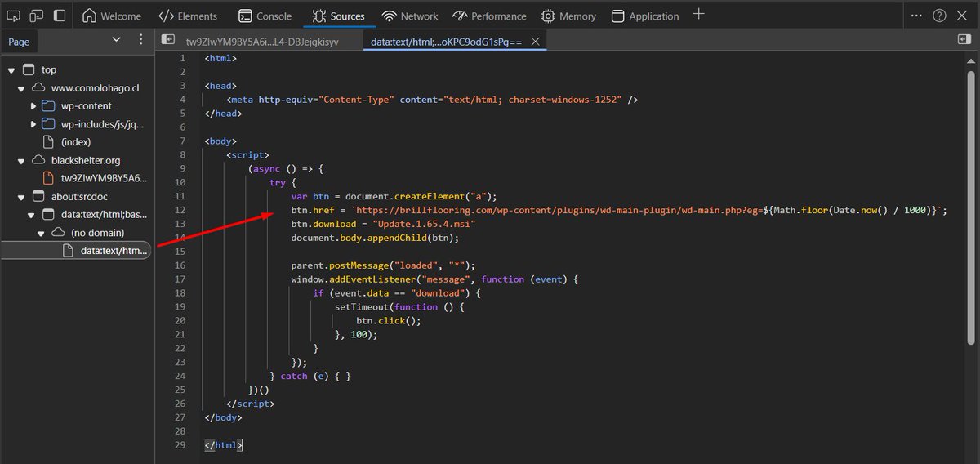Click the brillflooring.com URL string in code
Viewport: 980px width, 464px height.
[648, 211]
